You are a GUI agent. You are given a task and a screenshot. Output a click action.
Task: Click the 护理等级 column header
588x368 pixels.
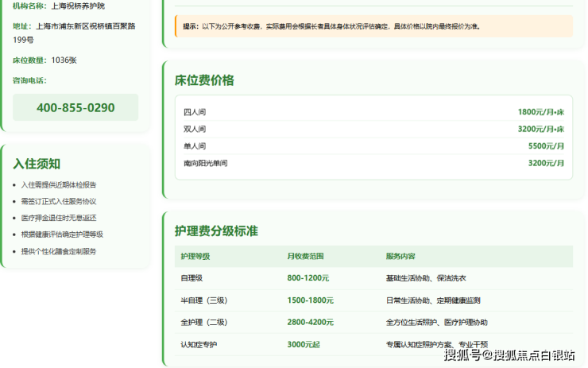[195, 256]
